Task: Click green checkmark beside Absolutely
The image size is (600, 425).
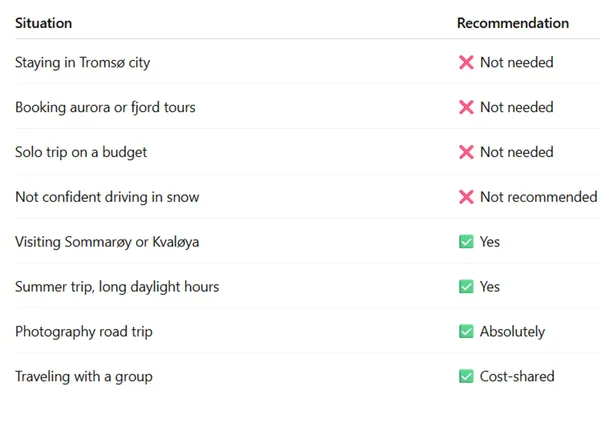Action: point(466,331)
